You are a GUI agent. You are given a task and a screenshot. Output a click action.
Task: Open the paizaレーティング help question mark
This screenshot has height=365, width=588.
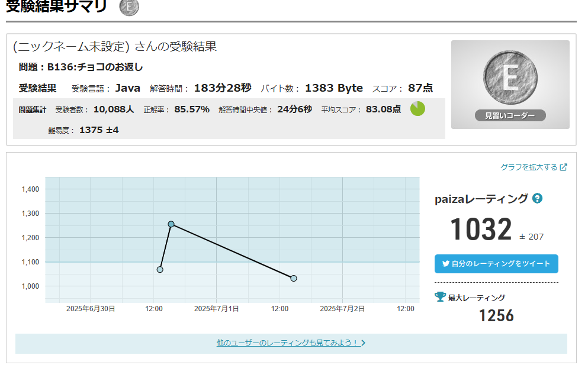pyautogui.click(x=537, y=199)
